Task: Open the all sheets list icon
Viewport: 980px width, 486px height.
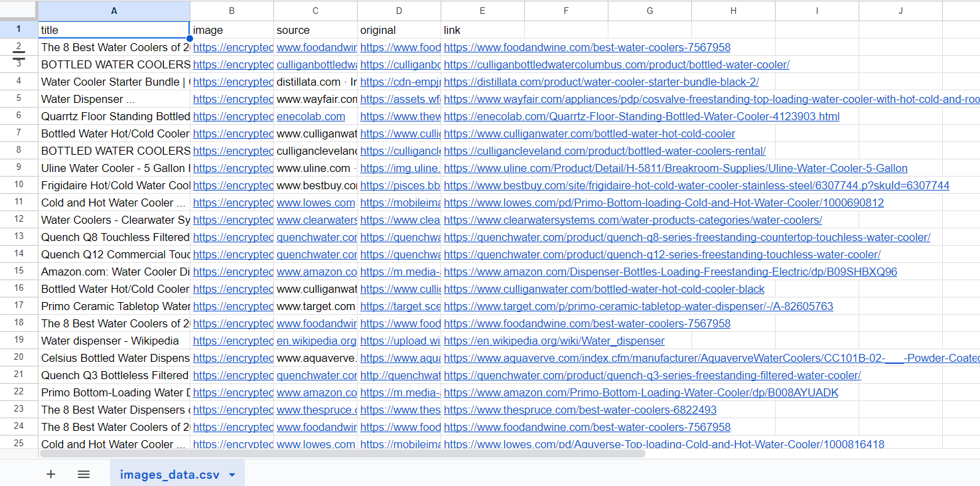Action: pyautogui.click(x=84, y=474)
